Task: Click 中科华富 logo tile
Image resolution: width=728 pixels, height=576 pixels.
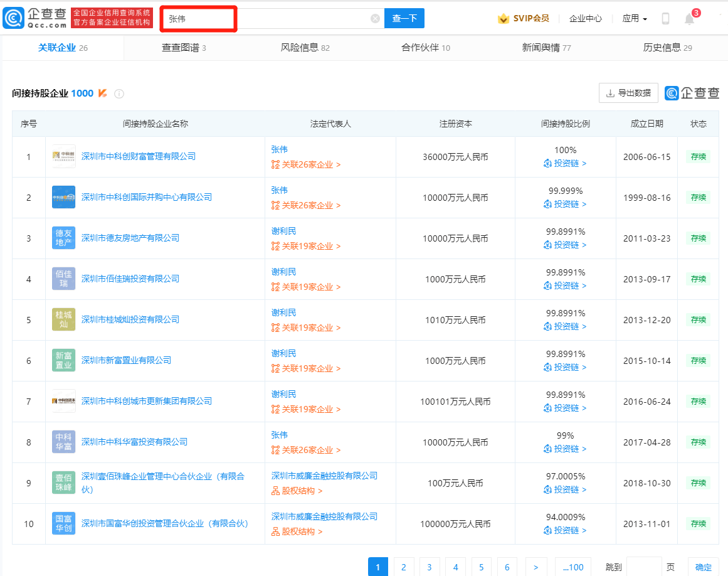Action: 63,442
